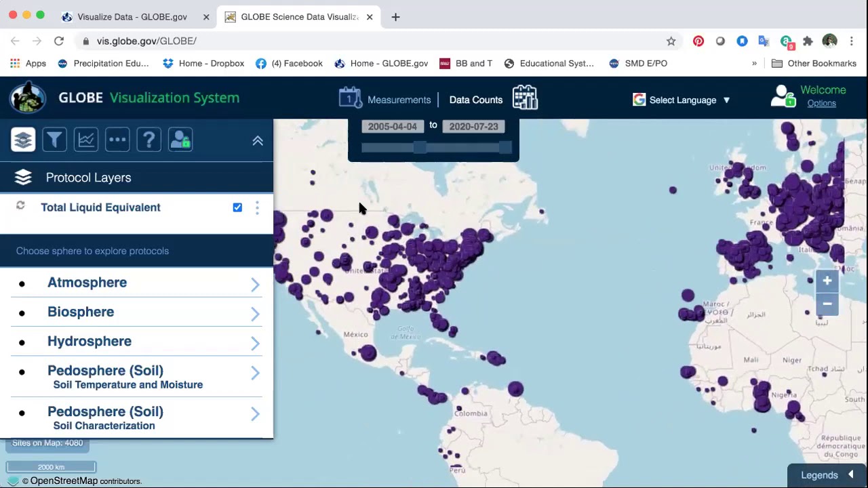
Task: Open the Filter tool icon
Action: pos(54,140)
